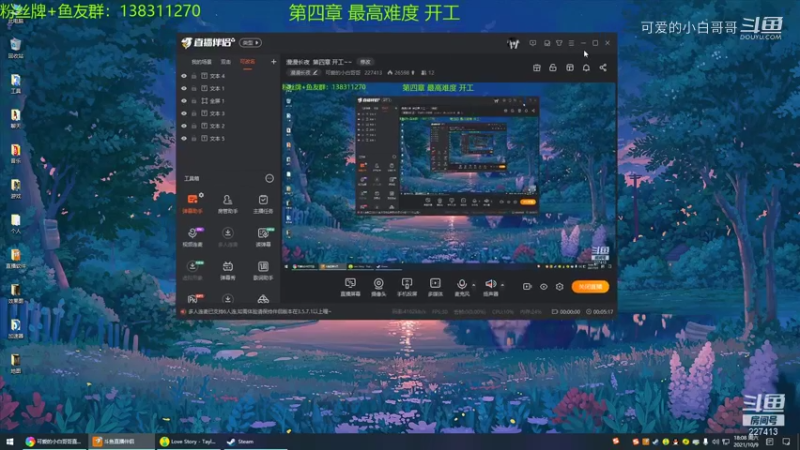This screenshot has height=450, width=800.
Task: Open stream settings gear
Action: 560,287
